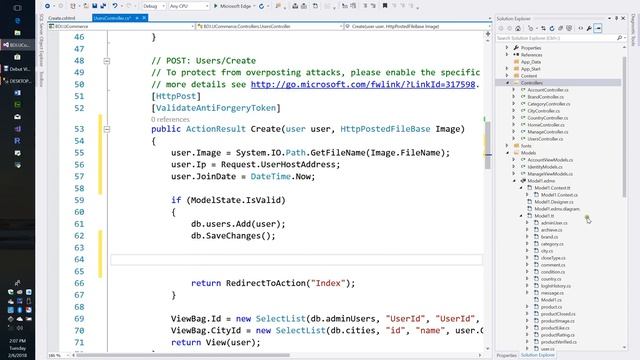
Task: Switch to the Properties panel tab
Action: [506, 355]
